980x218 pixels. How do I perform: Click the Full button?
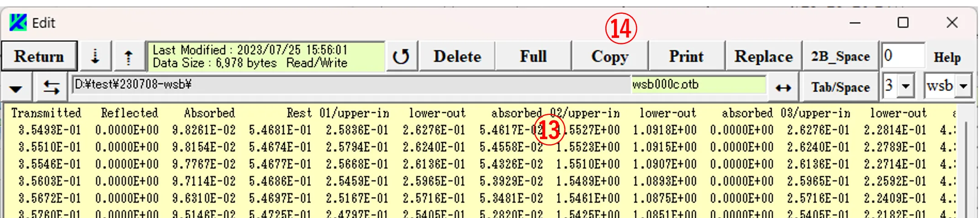[533, 57]
